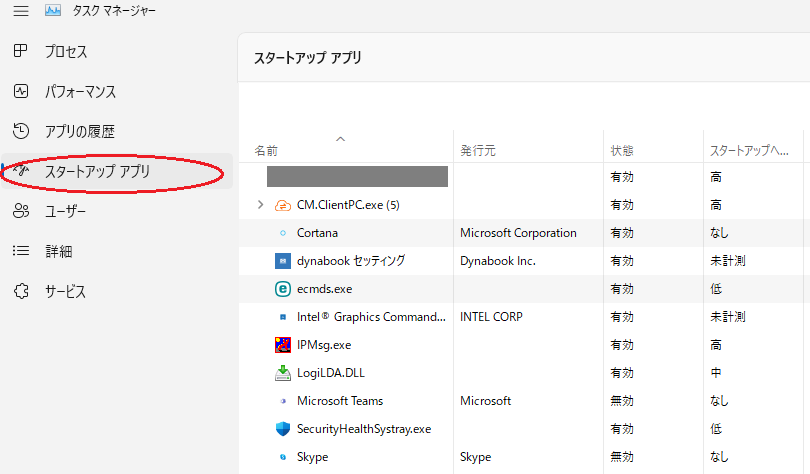Click the ecmds.exe ESET icon

coord(283,289)
